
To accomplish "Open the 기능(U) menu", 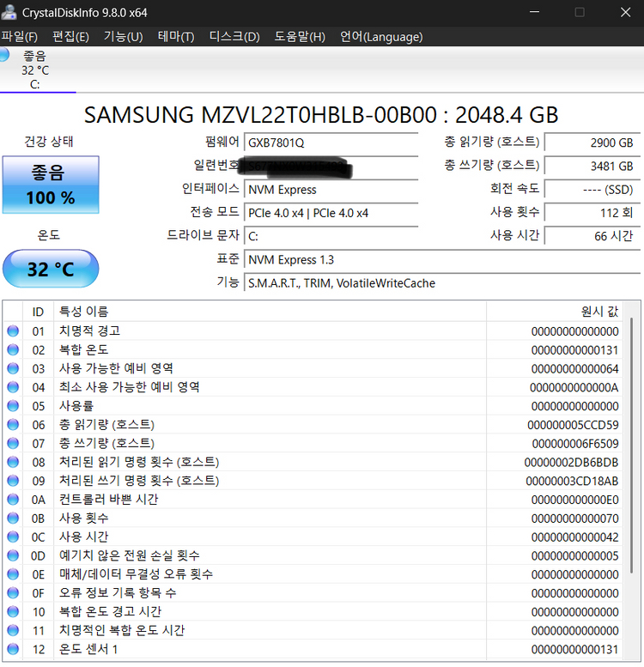I will click(124, 37).
